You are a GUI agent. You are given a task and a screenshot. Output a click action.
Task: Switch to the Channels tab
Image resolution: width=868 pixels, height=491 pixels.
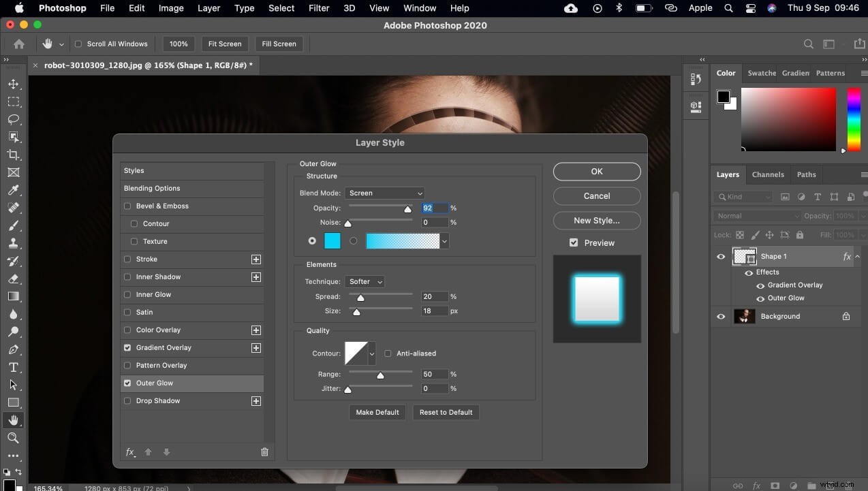click(x=768, y=174)
